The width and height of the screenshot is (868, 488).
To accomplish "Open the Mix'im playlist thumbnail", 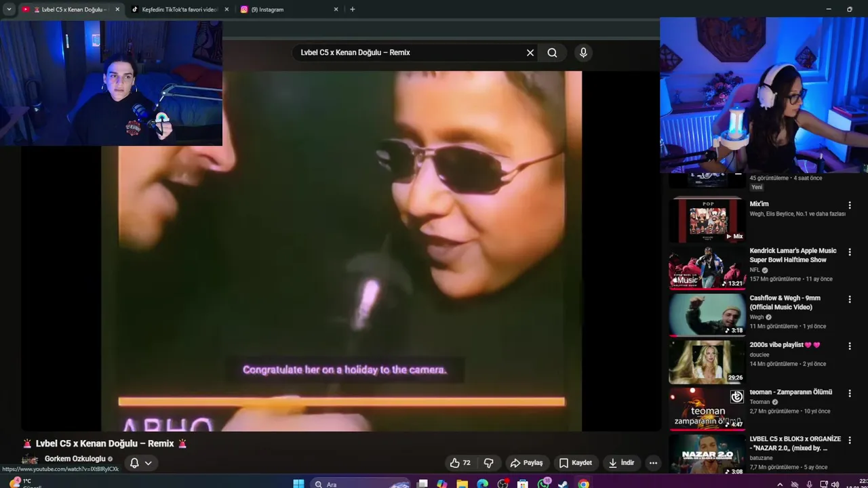I will tap(707, 221).
